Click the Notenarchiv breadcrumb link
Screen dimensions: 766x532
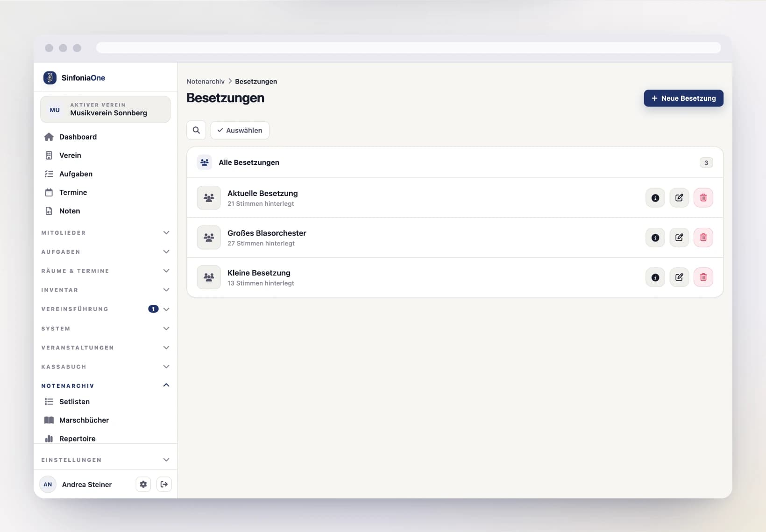(x=206, y=81)
